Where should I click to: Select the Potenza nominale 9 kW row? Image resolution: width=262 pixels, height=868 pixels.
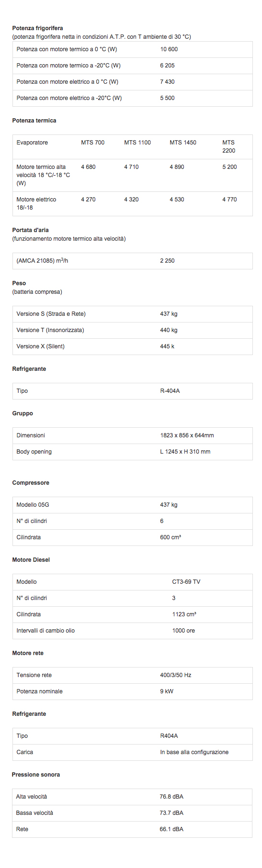pyautogui.click(x=132, y=691)
